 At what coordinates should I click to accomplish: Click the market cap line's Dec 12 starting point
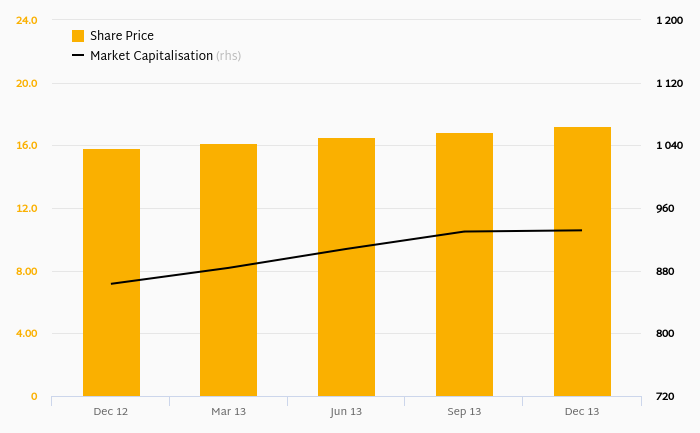point(111,284)
